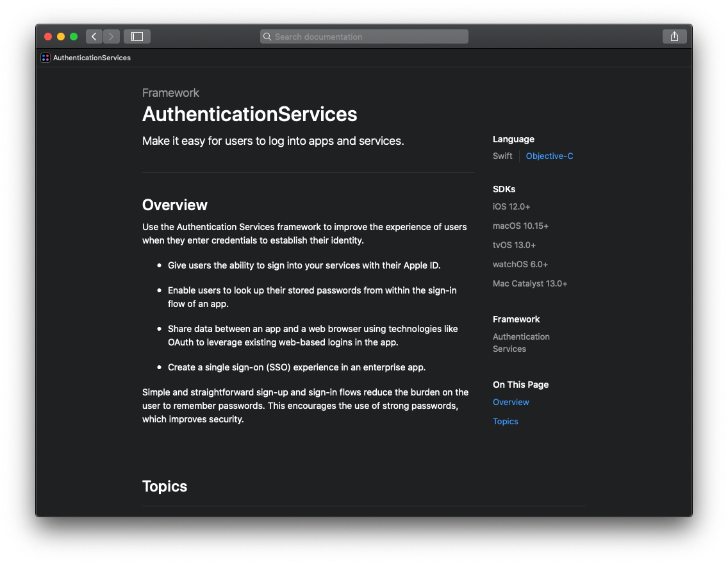Close the window with red button
The height and width of the screenshot is (564, 728).
coord(48,36)
